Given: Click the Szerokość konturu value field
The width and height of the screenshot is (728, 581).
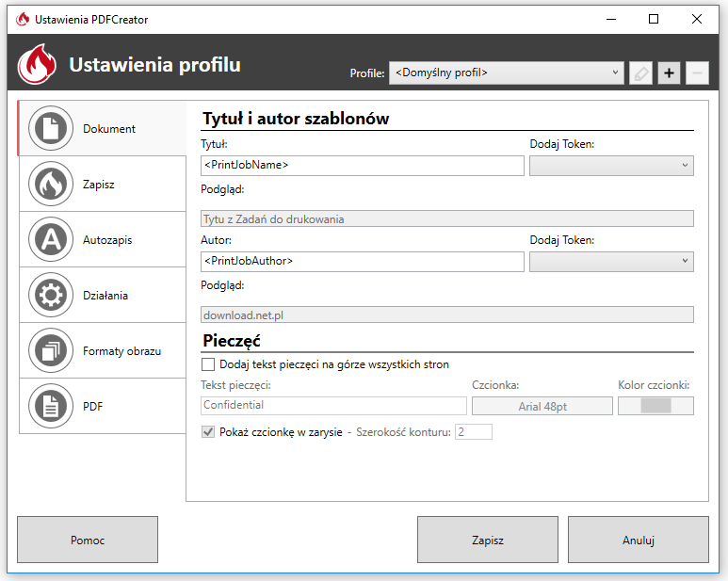Looking at the screenshot, I should (473, 432).
